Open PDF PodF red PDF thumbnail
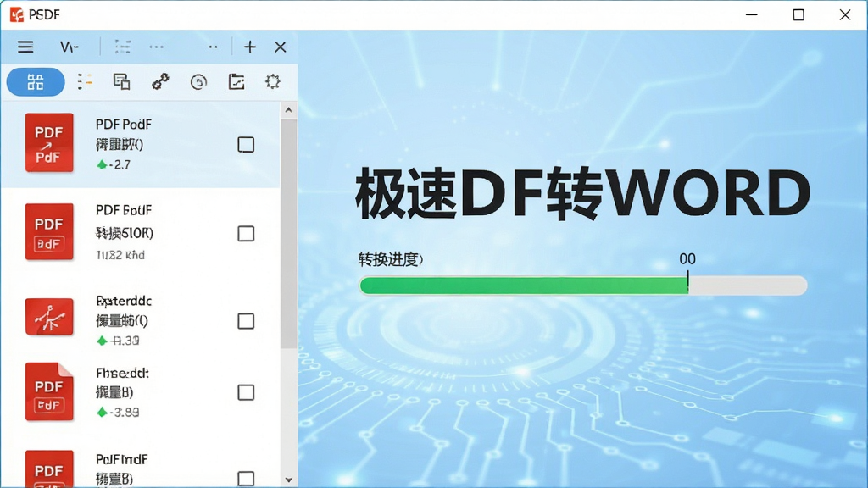This screenshot has height=488, width=868. [49, 143]
